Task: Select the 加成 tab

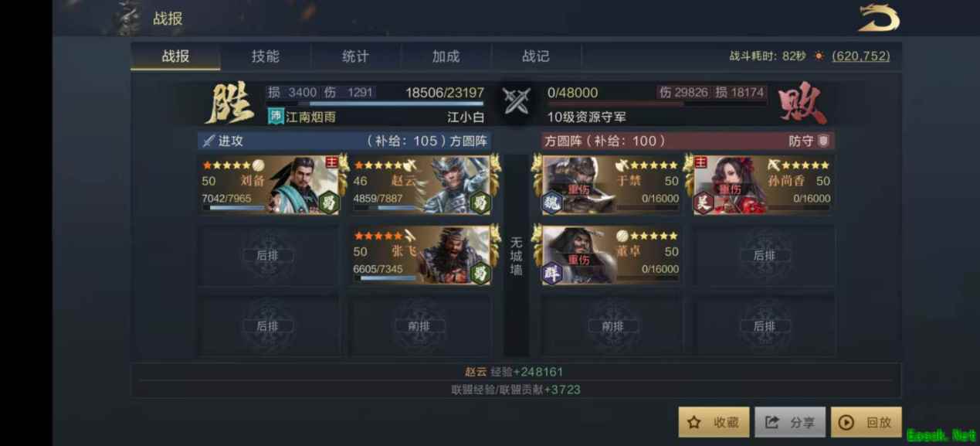Action: [x=446, y=56]
